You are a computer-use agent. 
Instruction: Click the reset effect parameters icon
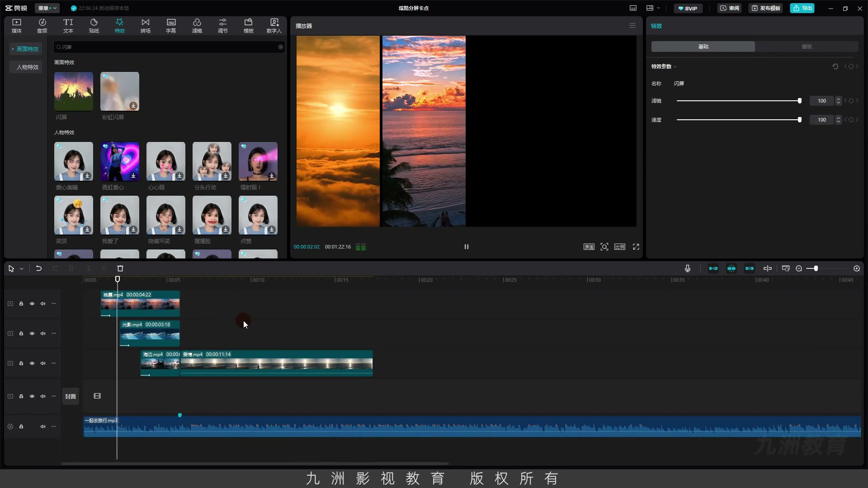835,66
